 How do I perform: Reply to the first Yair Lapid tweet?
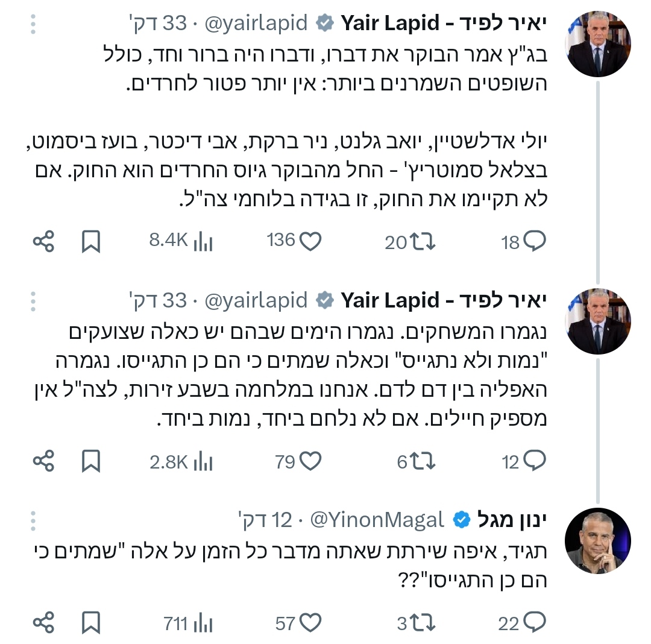coord(535,242)
